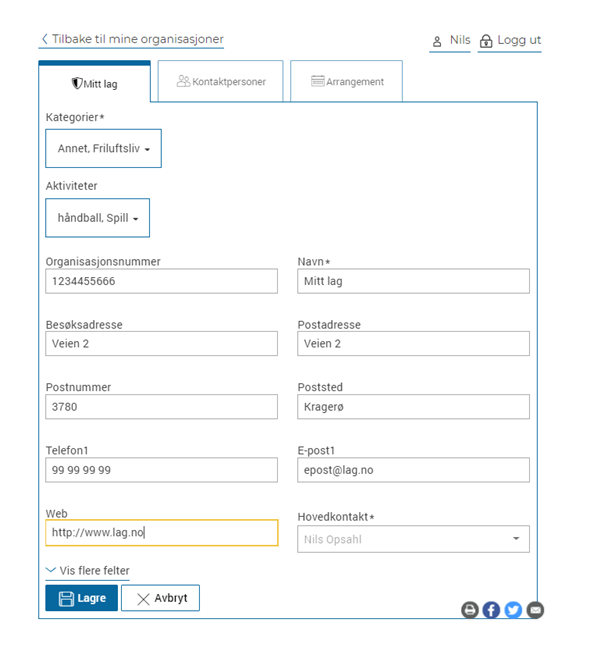This screenshot has height=647, width=600.
Task: Switch to the Kontaktpersoner tab
Action: 220,81
